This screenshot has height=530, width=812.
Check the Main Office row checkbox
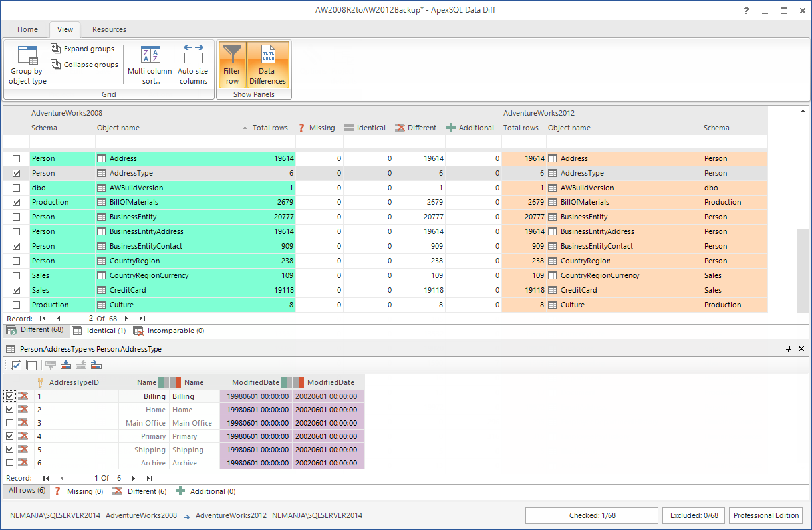[10, 423]
